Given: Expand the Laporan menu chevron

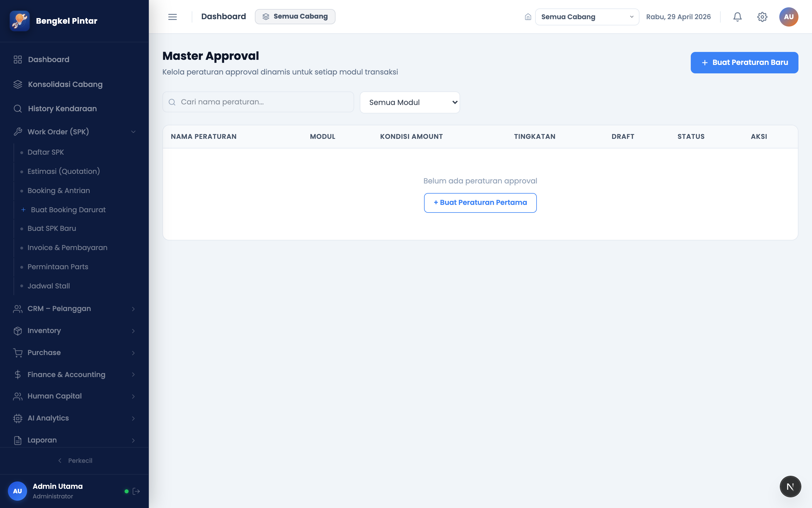Looking at the screenshot, I should [133, 441].
